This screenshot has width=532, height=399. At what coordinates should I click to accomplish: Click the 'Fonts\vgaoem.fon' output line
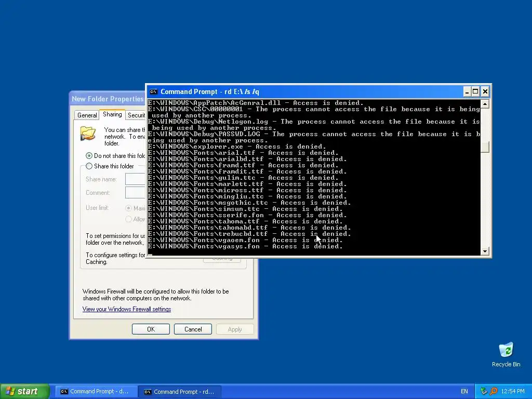tap(245, 240)
